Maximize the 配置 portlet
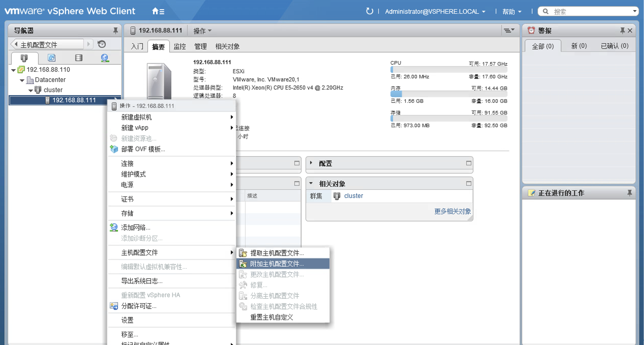644x345 pixels. tap(468, 163)
